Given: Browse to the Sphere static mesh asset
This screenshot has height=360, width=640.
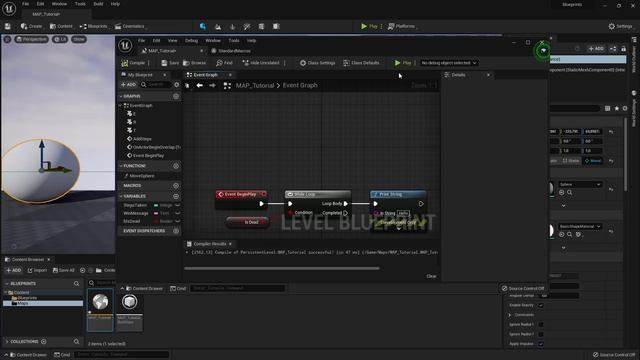Looking at the screenshot, I should point(569,193).
